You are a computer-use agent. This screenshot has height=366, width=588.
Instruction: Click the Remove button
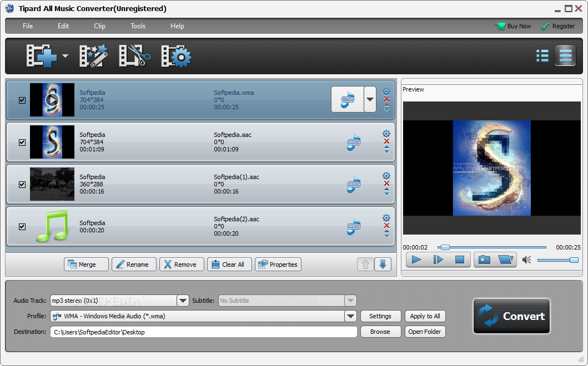(182, 264)
